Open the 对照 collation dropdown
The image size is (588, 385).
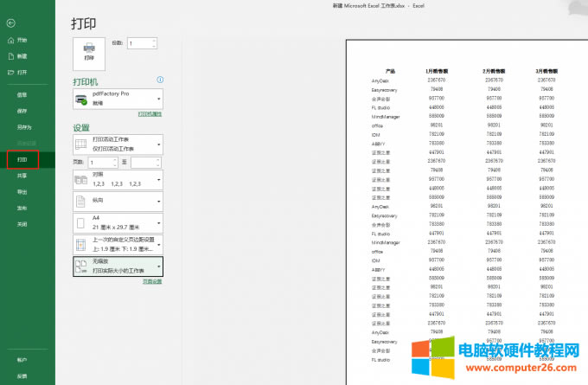[118, 181]
